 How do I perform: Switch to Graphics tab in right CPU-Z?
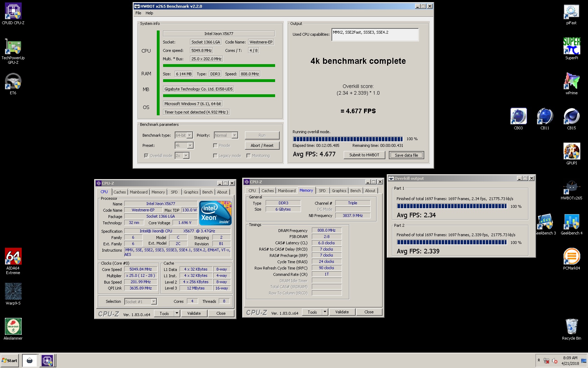(339, 191)
